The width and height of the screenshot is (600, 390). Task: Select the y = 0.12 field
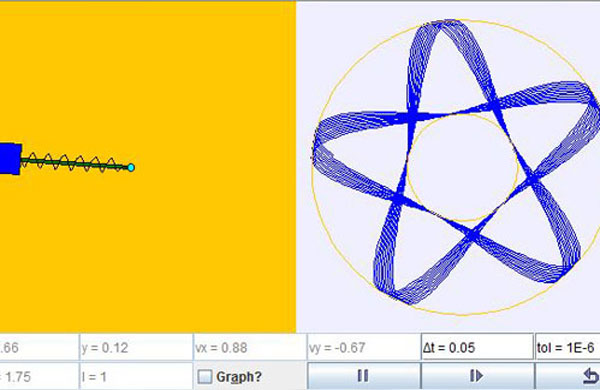point(136,348)
